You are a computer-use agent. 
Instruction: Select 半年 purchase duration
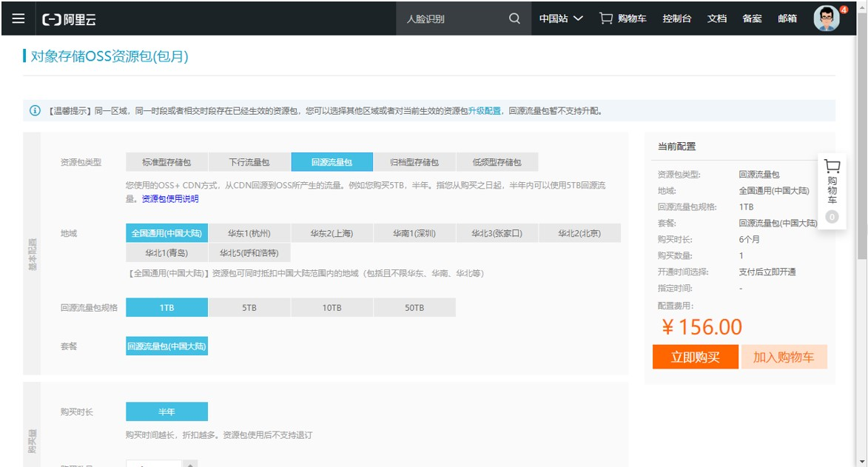(x=166, y=411)
